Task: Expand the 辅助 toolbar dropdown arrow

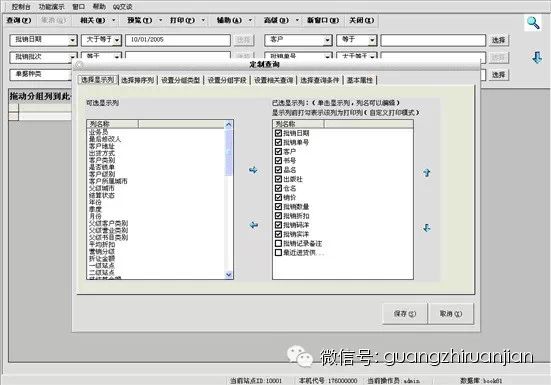Action: click(x=250, y=20)
